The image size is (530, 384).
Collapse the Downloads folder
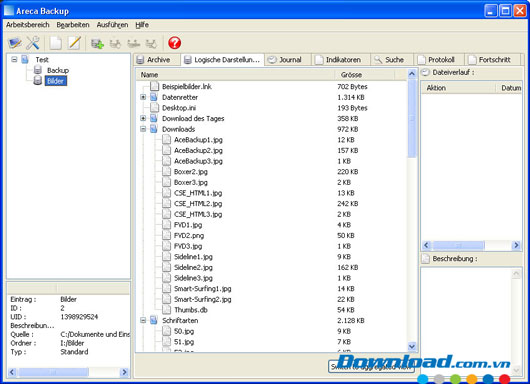pyautogui.click(x=143, y=129)
